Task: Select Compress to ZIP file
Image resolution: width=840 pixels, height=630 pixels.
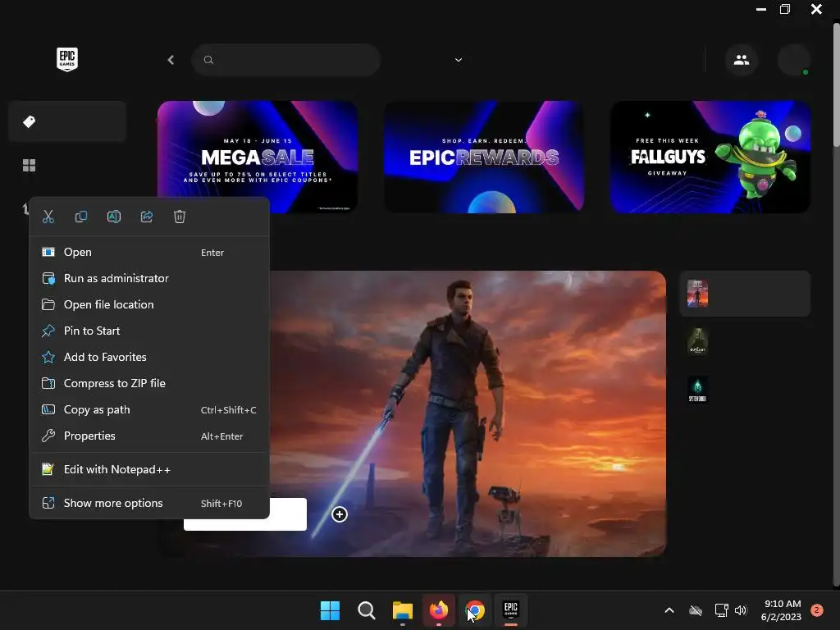Action: coord(149,383)
